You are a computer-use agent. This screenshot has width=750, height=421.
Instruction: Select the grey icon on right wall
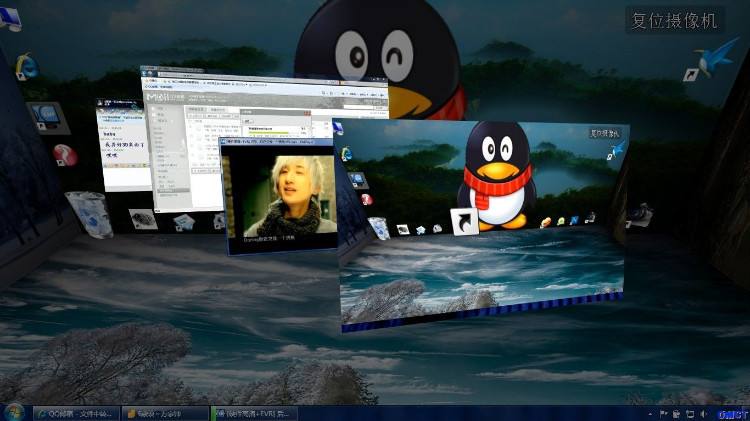(x=639, y=215)
